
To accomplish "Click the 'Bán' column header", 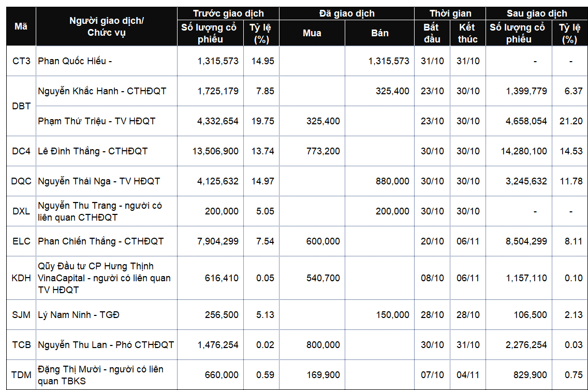I will [380, 33].
